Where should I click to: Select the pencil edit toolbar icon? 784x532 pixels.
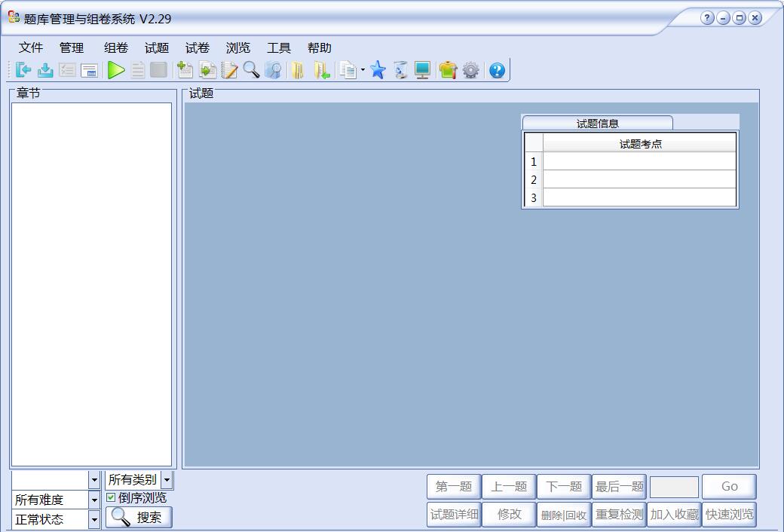point(228,70)
